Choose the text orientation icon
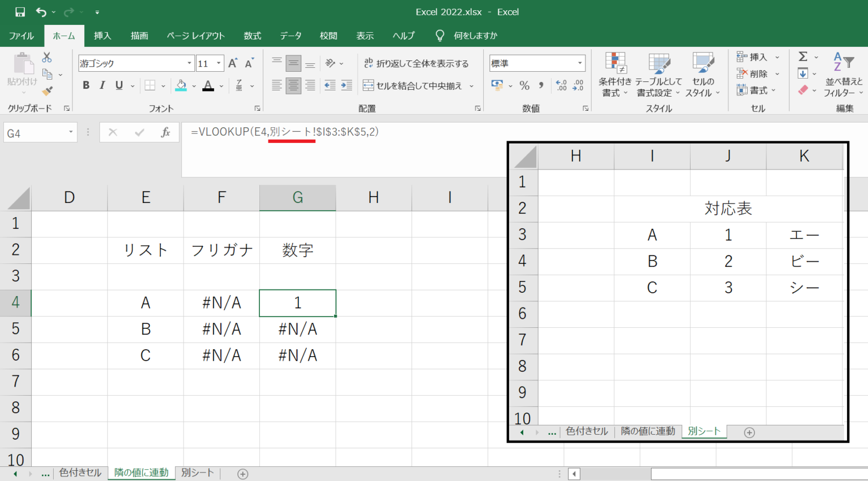The image size is (868, 481). point(331,63)
